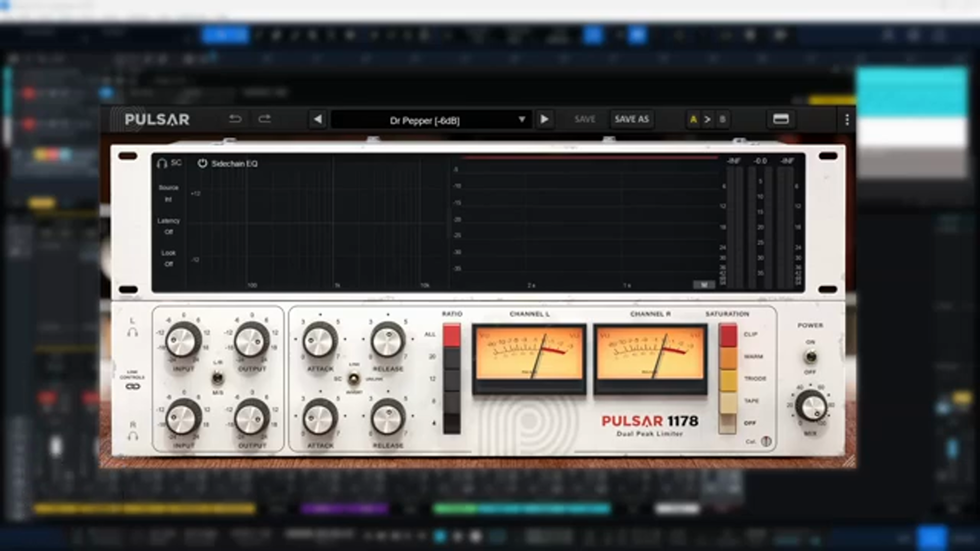Change the Latency Off setting
Viewport: 980px width, 551px height.
[168, 226]
